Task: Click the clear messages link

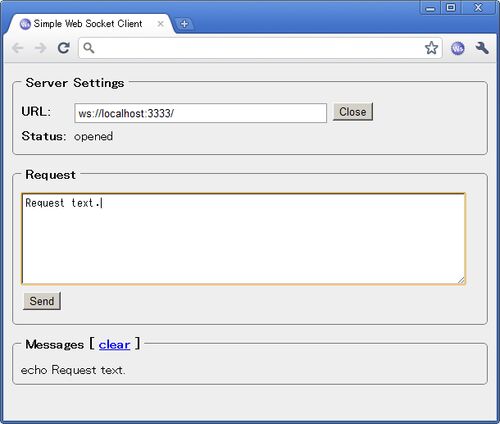Action: click(x=114, y=345)
